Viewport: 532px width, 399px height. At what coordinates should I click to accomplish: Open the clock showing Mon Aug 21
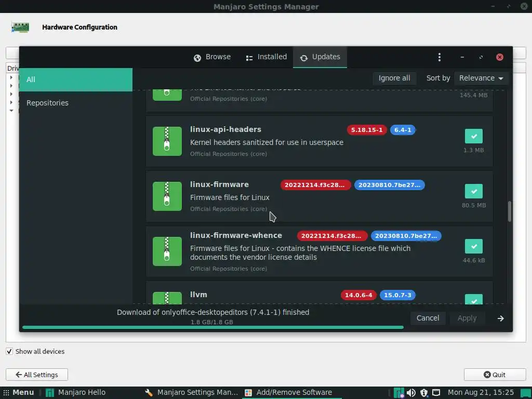click(481, 393)
